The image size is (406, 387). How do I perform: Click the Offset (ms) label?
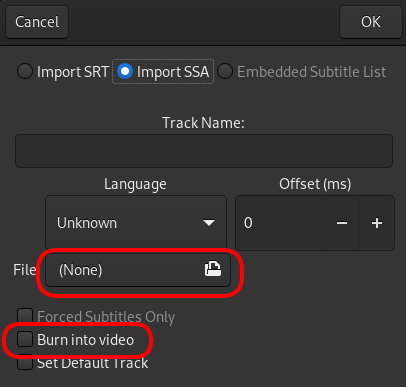pos(315,184)
